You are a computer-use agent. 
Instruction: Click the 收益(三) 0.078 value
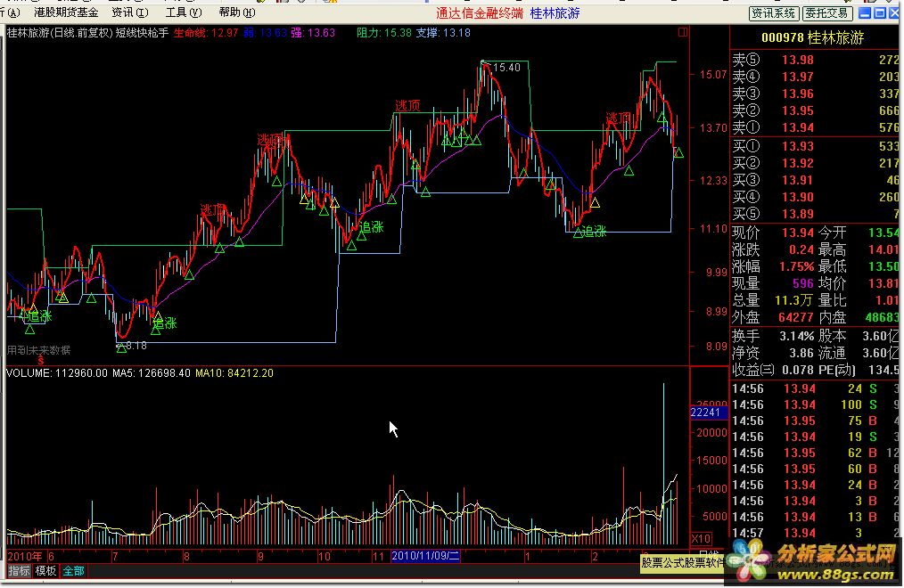(x=798, y=370)
